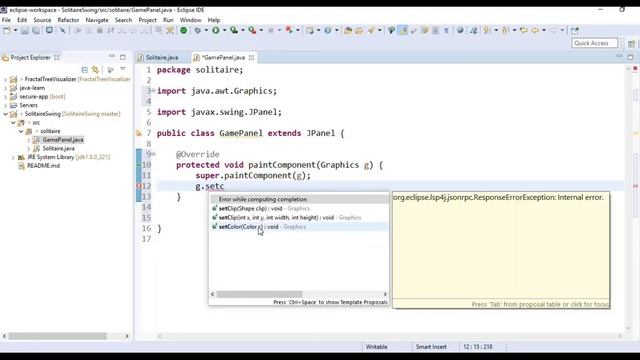Screen dimensions: 640x360
Task: Click inside the Quick Access field
Action: tap(594, 43)
